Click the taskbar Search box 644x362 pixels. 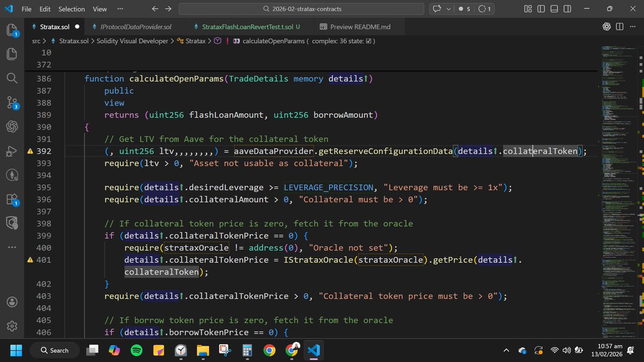(x=55, y=350)
